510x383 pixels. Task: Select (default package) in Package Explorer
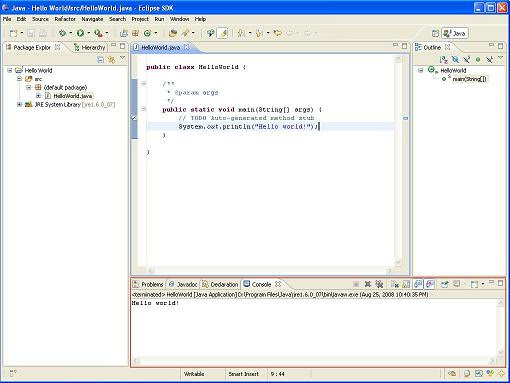[65, 87]
